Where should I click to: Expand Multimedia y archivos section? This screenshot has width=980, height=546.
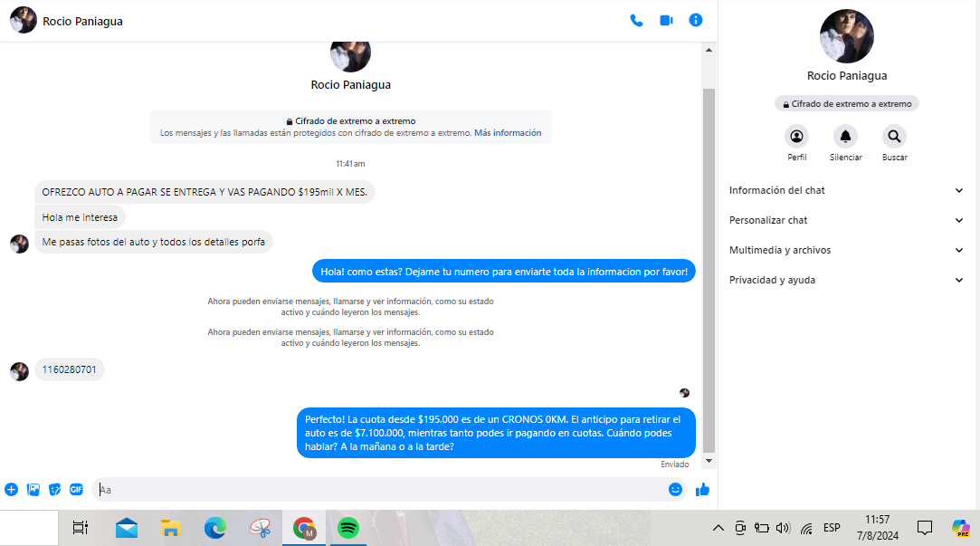[846, 250]
